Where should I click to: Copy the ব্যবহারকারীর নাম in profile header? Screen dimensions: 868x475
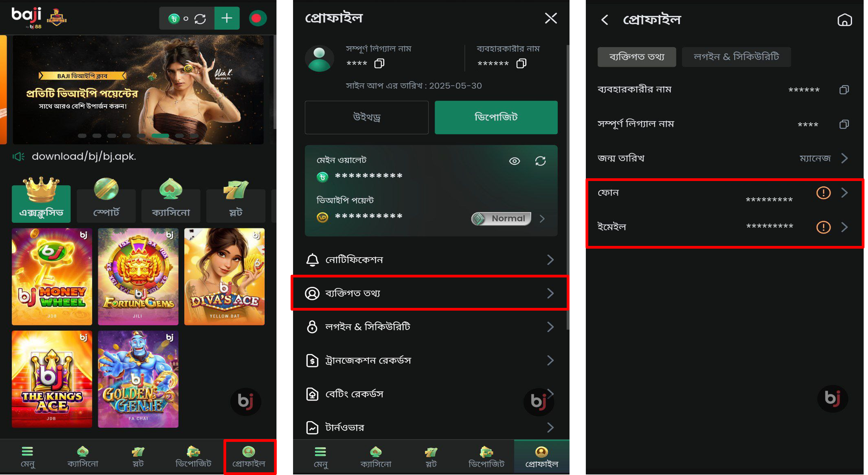(x=521, y=63)
